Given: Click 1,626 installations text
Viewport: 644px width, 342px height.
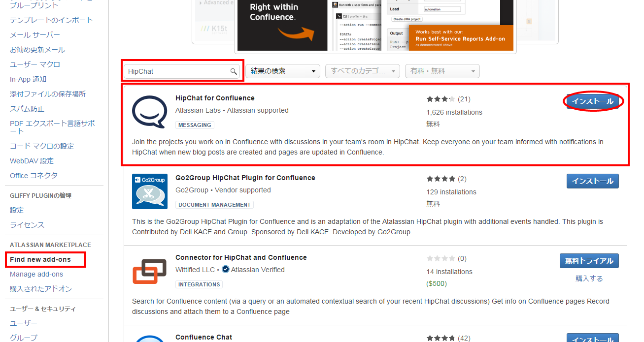Looking at the screenshot, I should (x=454, y=112).
